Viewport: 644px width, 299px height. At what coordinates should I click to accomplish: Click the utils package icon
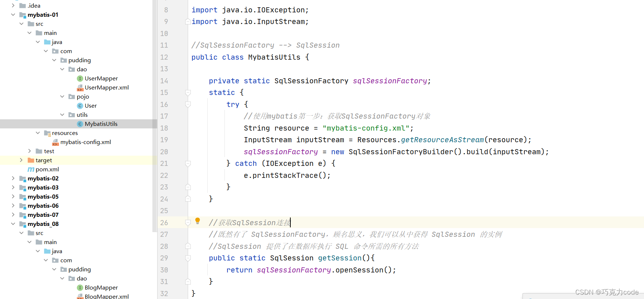(x=72, y=115)
